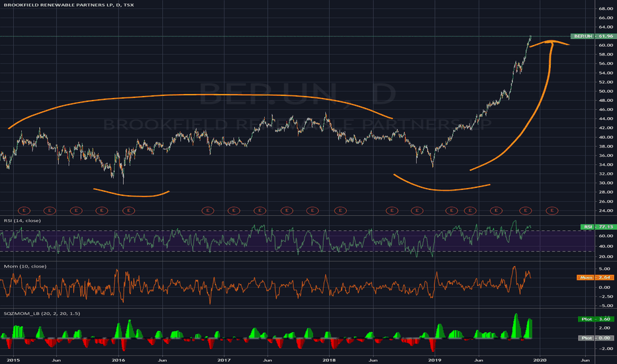
Task: Click the 2016 label on time axis
Action: 119,360
